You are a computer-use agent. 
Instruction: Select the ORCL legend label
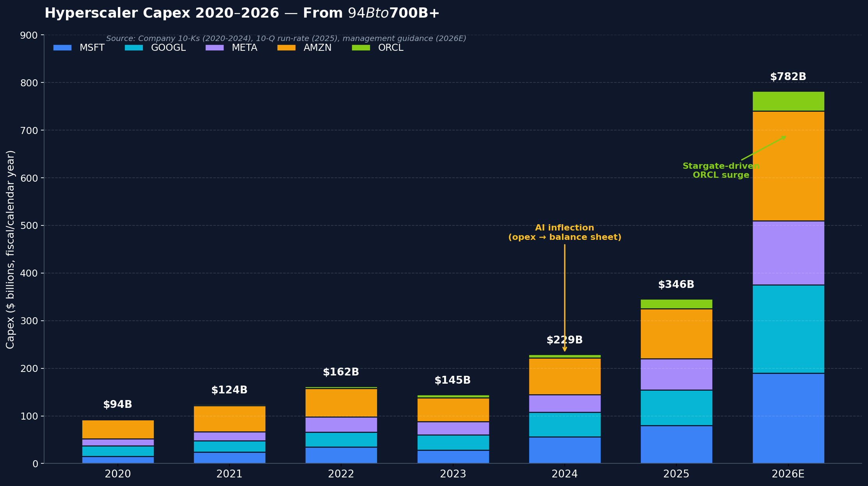coord(391,48)
